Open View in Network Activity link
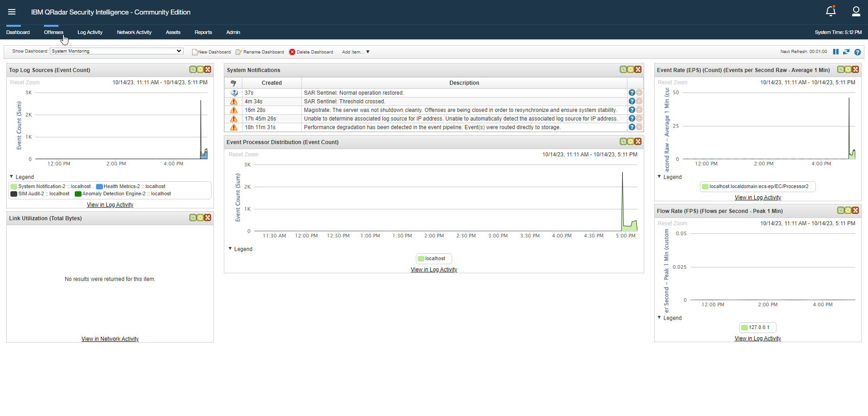The image size is (868, 416). pos(110,339)
